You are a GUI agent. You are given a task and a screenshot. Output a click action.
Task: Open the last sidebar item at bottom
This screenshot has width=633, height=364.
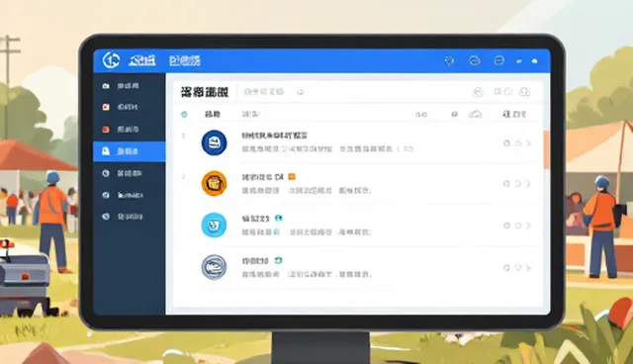coord(130,217)
